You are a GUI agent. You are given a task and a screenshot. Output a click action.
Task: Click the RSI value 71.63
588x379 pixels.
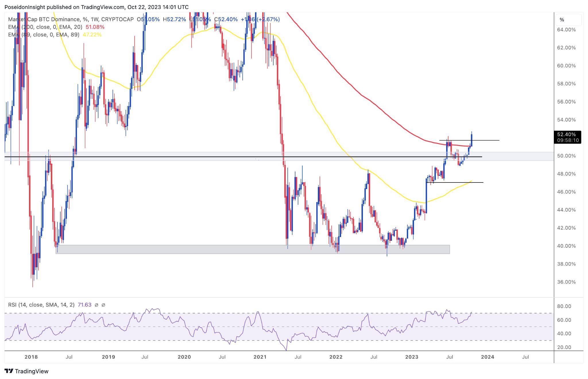[x=84, y=305]
